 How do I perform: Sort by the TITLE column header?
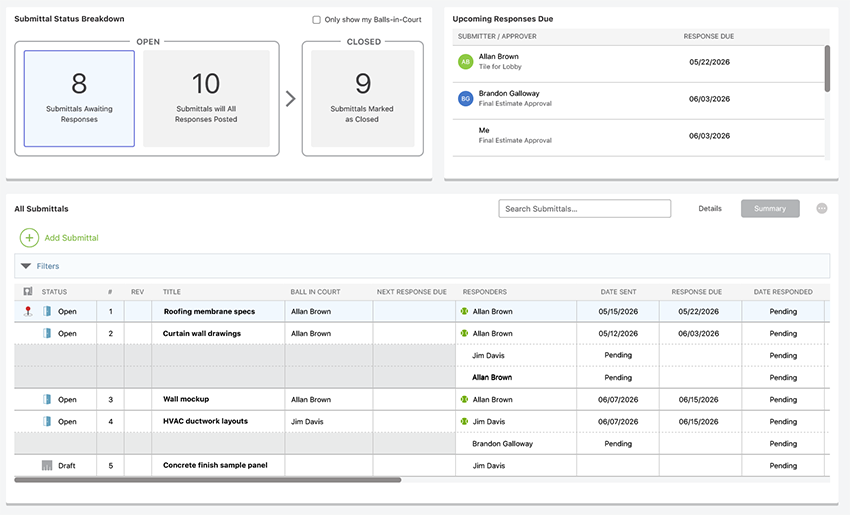pyautogui.click(x=172, y=292)
